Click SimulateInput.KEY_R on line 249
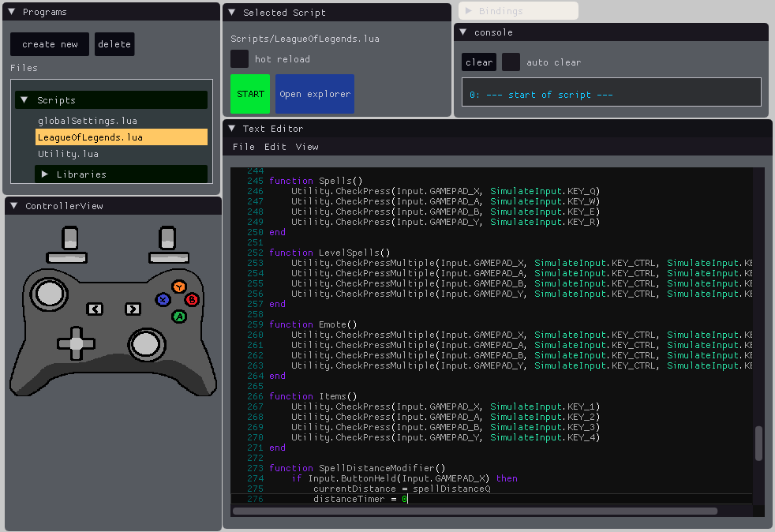The height and width of the screenshot is (532, 775). pos(543,222)
